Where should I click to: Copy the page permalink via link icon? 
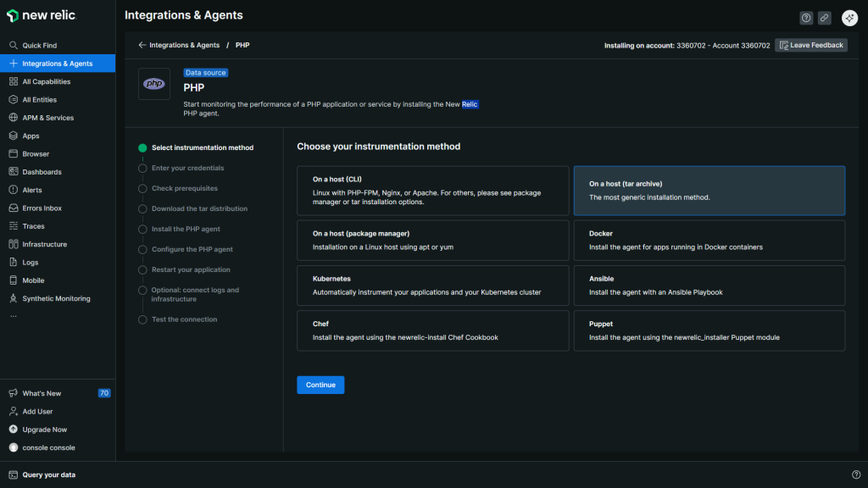click(x=824, y=18)
